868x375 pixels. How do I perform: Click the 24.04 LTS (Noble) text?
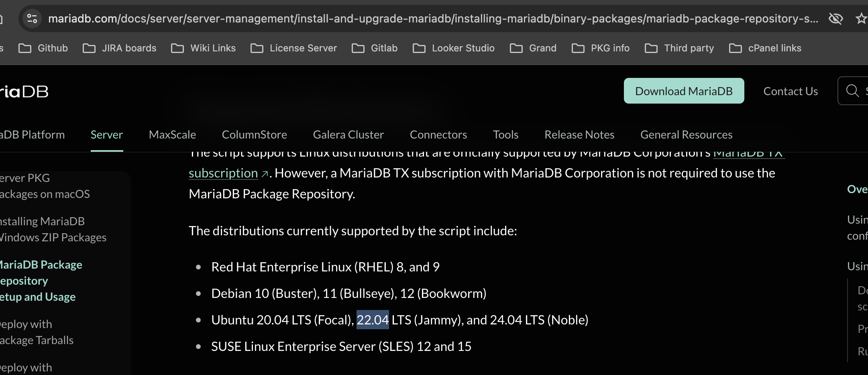point(539,320)
